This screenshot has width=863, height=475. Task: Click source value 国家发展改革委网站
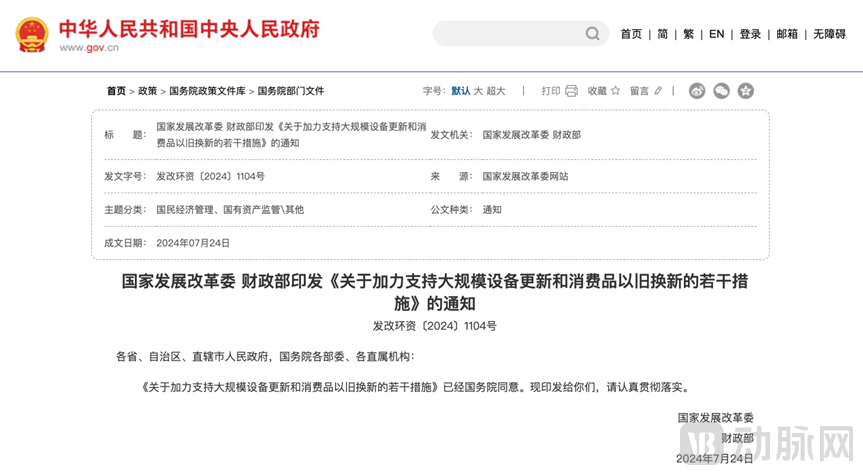tap(525, 176)
